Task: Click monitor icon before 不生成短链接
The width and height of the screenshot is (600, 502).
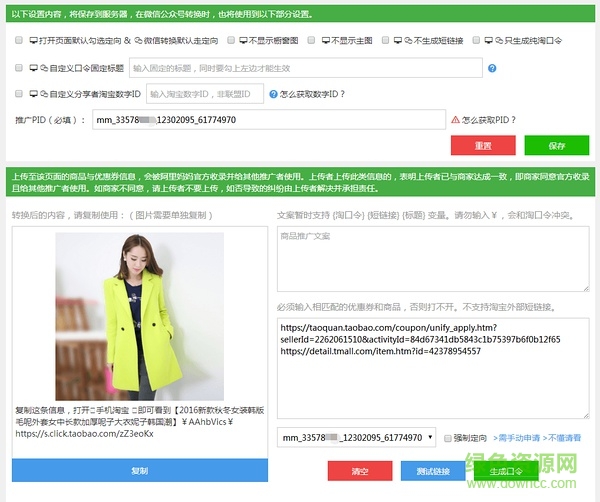Action: [x=398, y=41]
